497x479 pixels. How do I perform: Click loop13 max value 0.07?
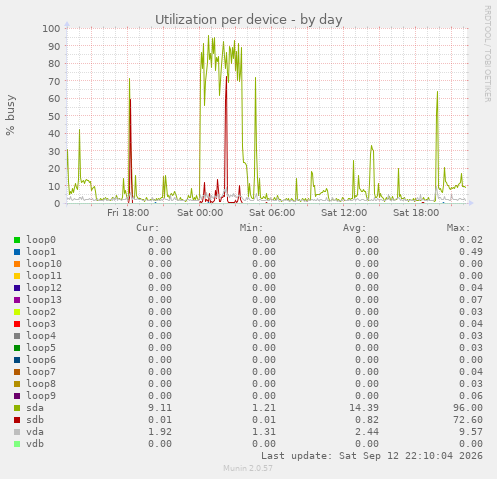tap(471, 300)
